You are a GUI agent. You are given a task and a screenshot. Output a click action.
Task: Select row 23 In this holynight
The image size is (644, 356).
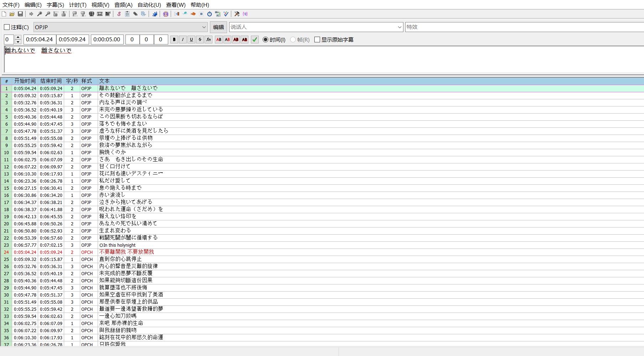[x=322, y=245]
